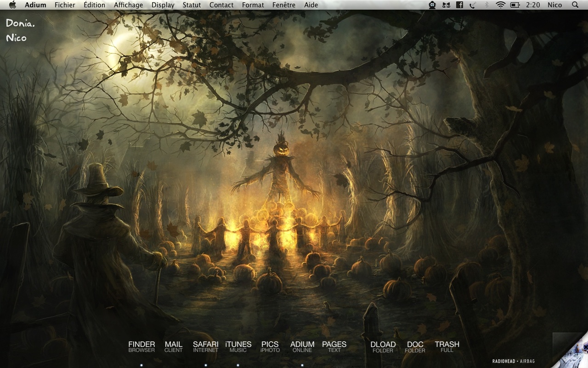Open the Fichier menu
This screenshot has height=368, width=588.
[65, 5]
